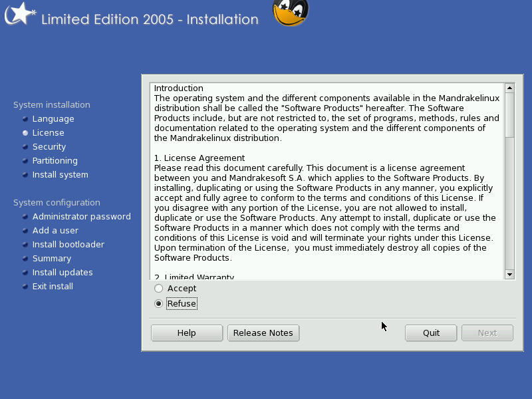The width and height of the screenshot is (532, 399).
Task: Click the scrollbar up arrow in license text
Action: (509, 88)
